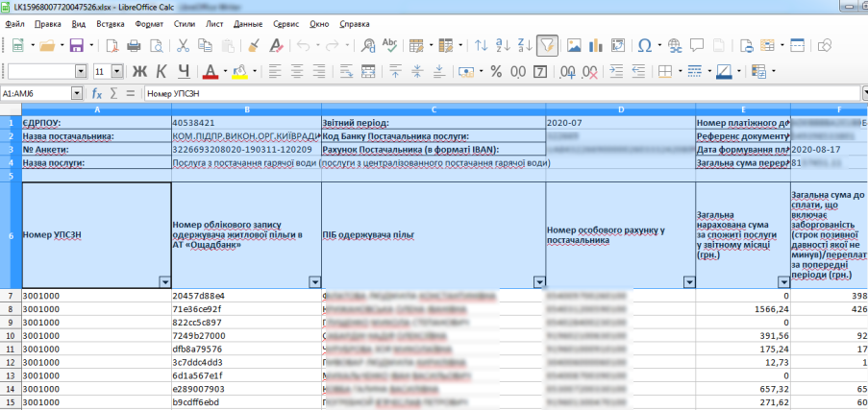Run the spelling check tool
The height and width of the screenshot is (410, 868).
[389, 45]
